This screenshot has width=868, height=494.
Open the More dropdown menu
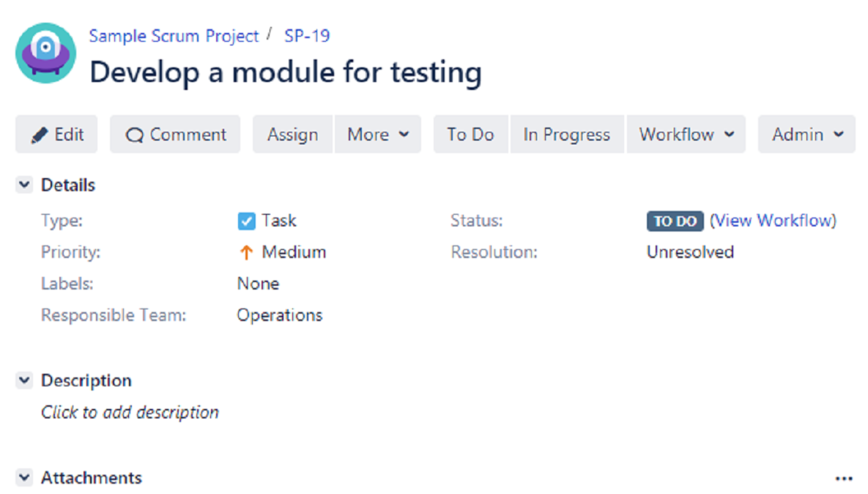378,135
